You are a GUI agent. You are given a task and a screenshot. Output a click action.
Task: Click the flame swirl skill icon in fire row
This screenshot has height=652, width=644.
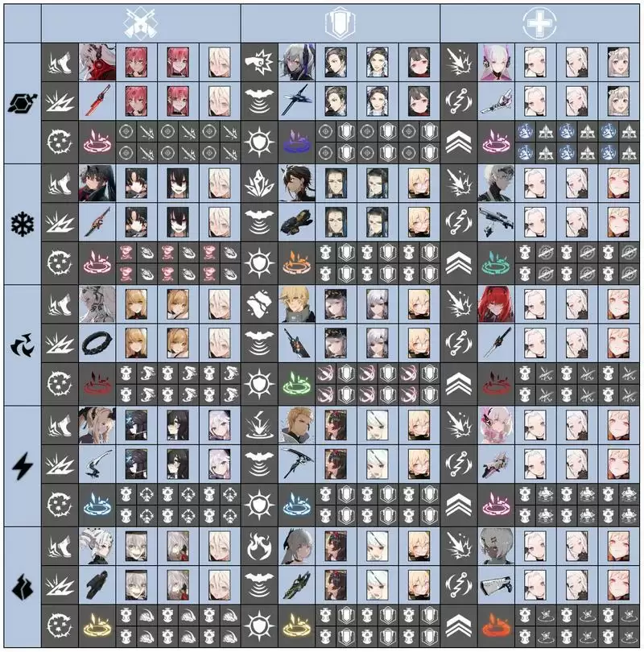259,547
